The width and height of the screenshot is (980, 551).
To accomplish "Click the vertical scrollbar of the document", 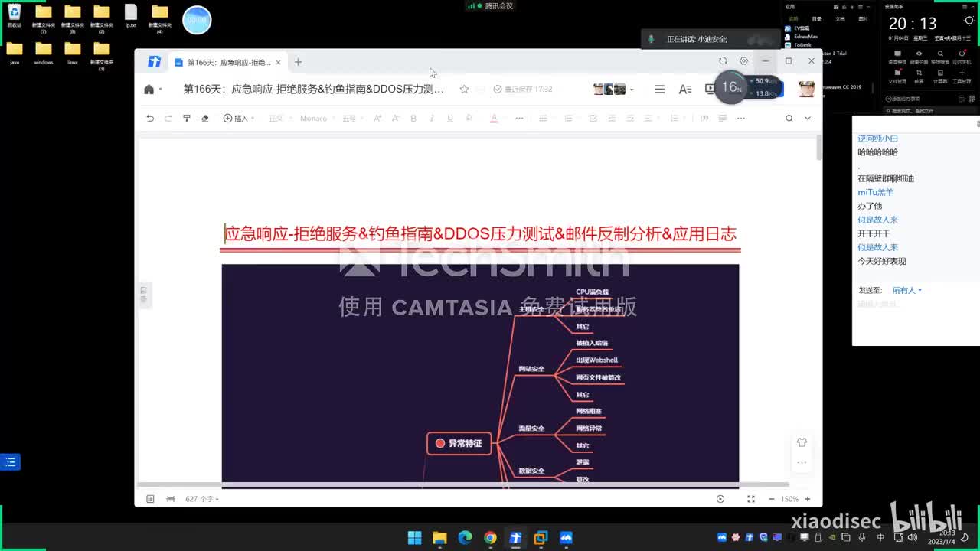I will (x=818, y=147).
